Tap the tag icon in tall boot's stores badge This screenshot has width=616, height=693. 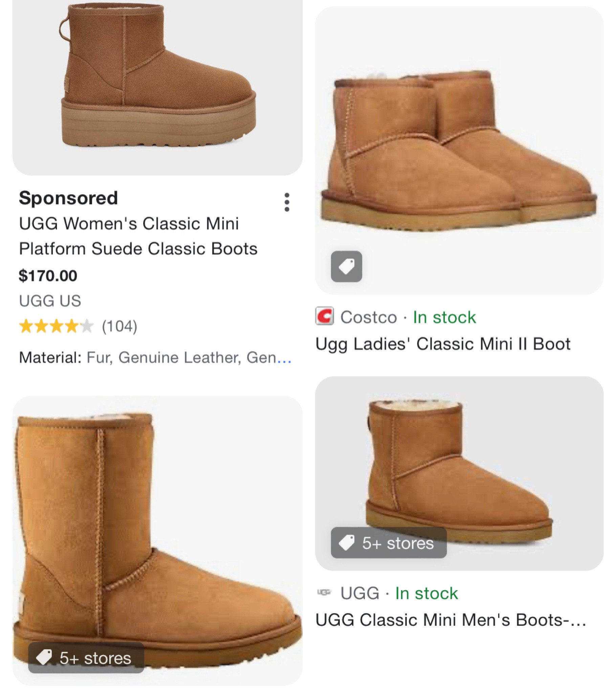coord(44,657)
